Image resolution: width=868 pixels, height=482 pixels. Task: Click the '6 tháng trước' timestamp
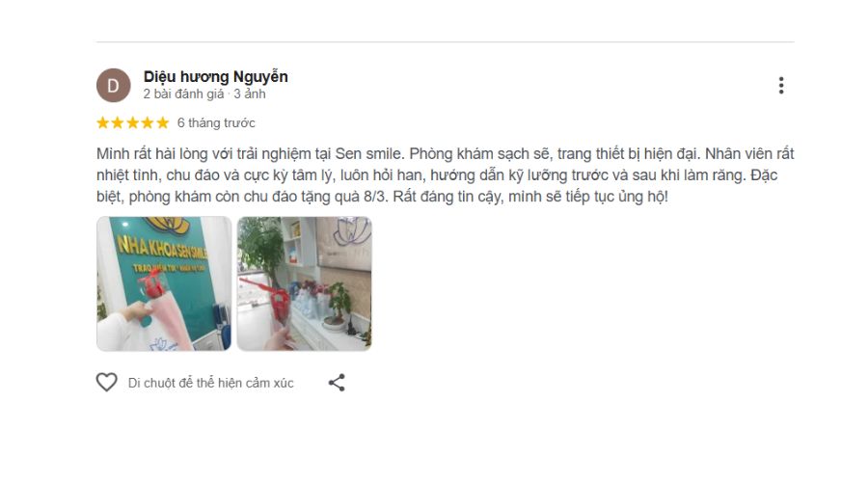coord(216,122)
